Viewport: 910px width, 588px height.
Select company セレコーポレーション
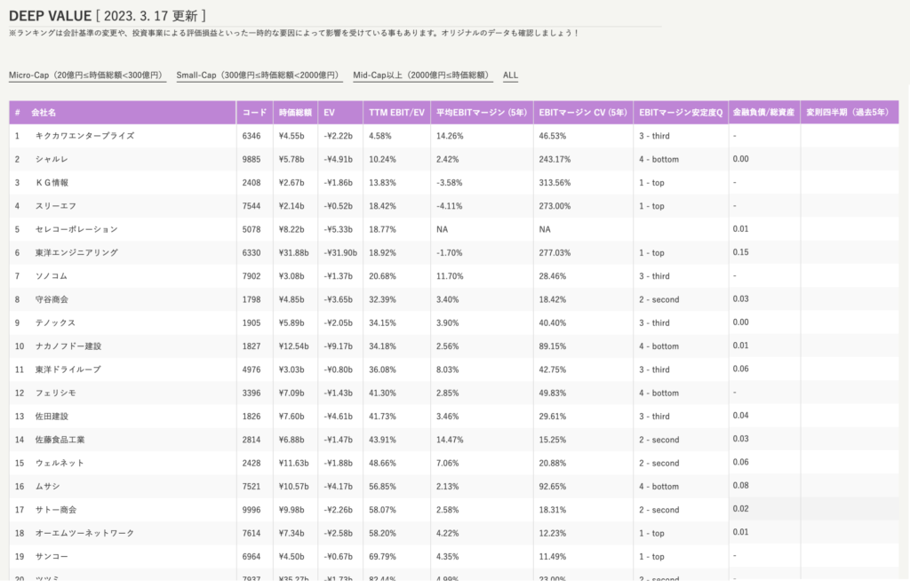point(76,229)
